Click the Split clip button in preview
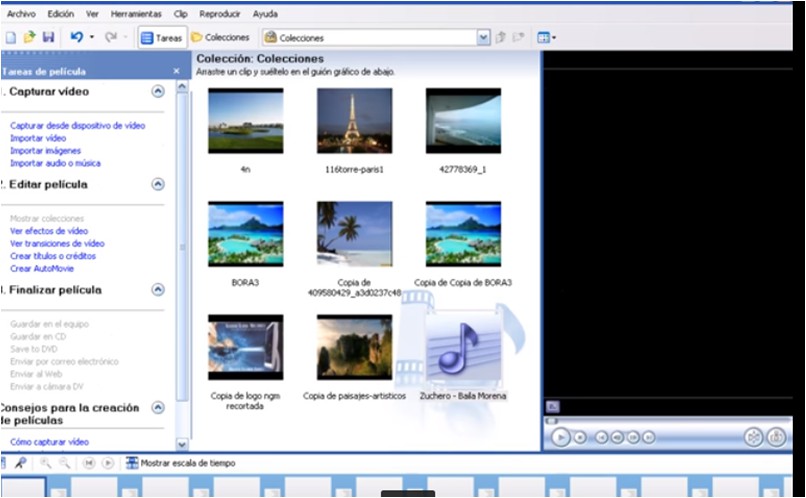Image resolution: width=806 pixels, height=498 pixels. (x=753, y=437)
